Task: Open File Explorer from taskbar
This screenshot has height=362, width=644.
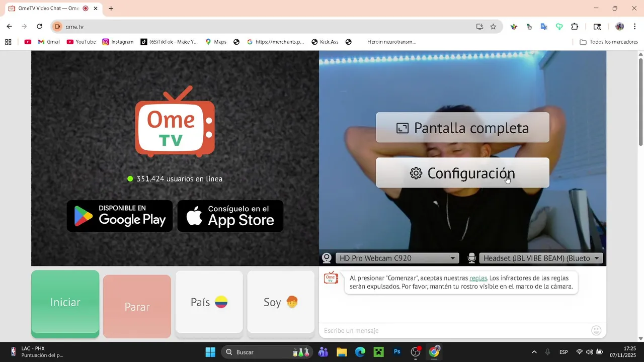Action: [342, 352]
